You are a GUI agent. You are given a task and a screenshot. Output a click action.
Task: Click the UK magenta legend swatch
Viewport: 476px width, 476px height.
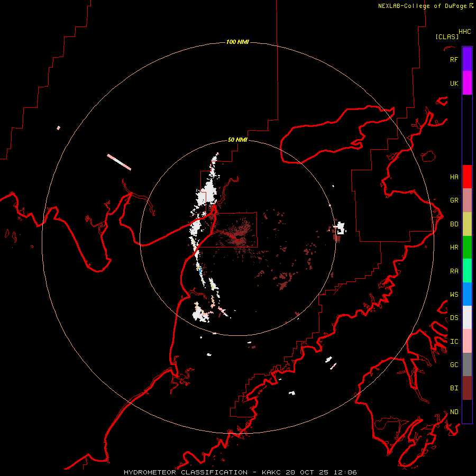(x=467, y=83)
